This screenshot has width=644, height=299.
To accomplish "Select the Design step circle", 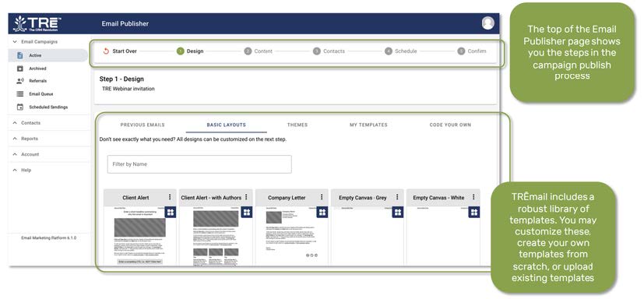I will (181, 51).
